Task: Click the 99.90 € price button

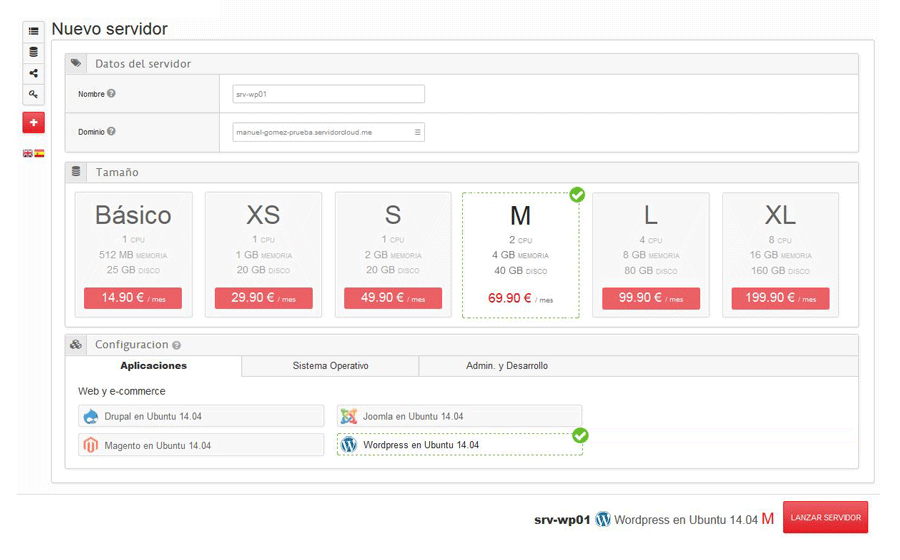Action: (x=651, y=298)
